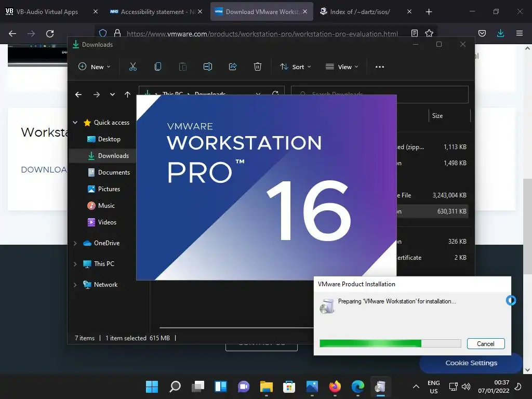Open the Windows Start menu
The width and height of the screenshot is (532, 399).
(152, 387)
